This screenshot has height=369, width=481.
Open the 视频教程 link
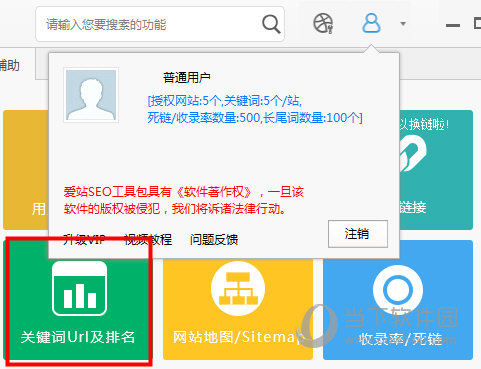click(148, 239)
